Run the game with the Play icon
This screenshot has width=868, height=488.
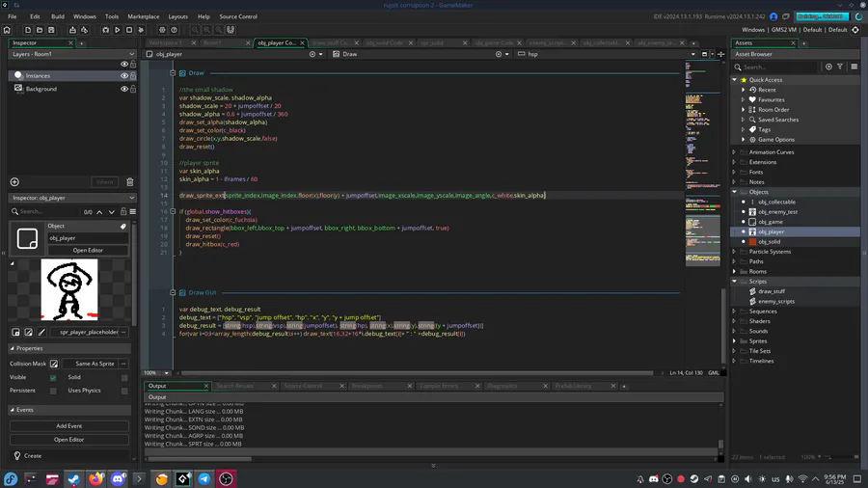point(118,30)
